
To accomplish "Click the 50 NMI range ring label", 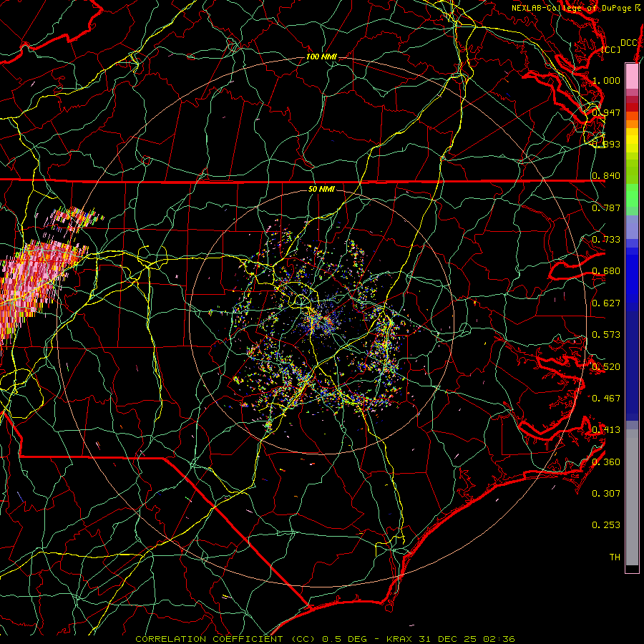I will point(321,189).
